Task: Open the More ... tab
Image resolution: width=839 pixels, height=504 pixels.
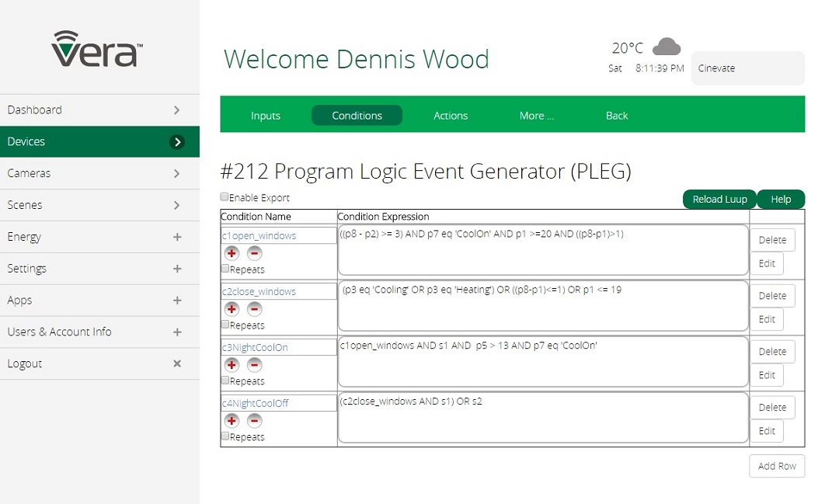Action: (x=536, y=116)
